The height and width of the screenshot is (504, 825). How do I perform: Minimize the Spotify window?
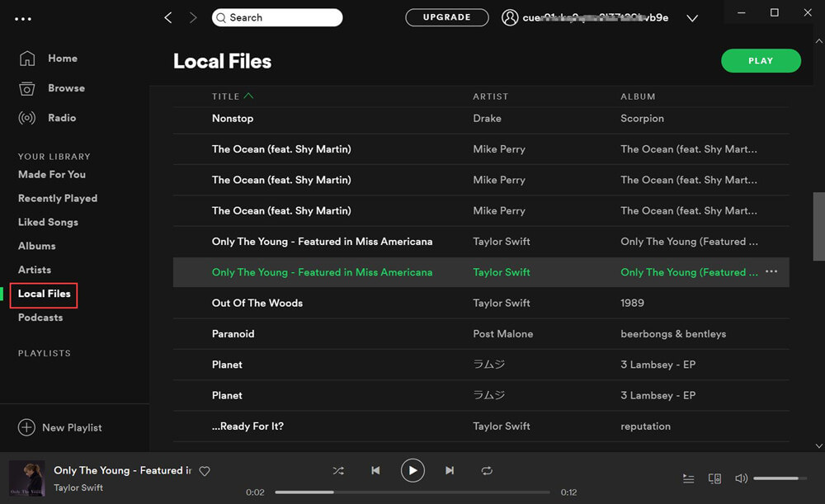[742, 12]
